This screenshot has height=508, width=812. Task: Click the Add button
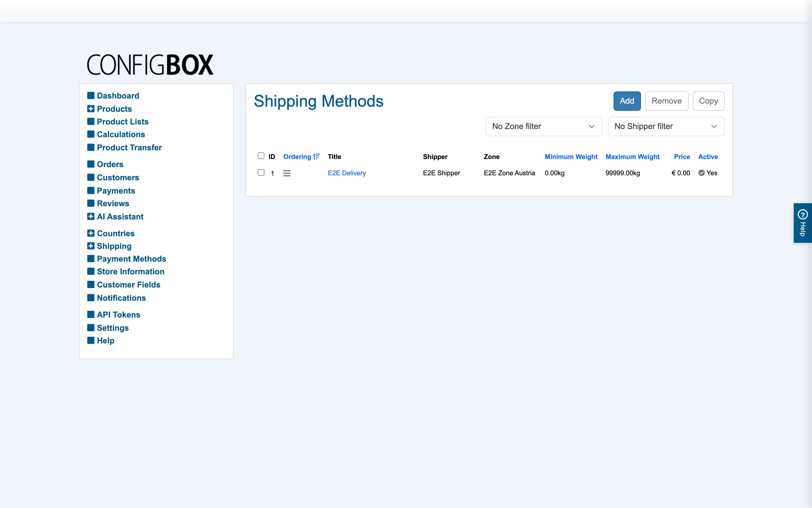[627, 101]
